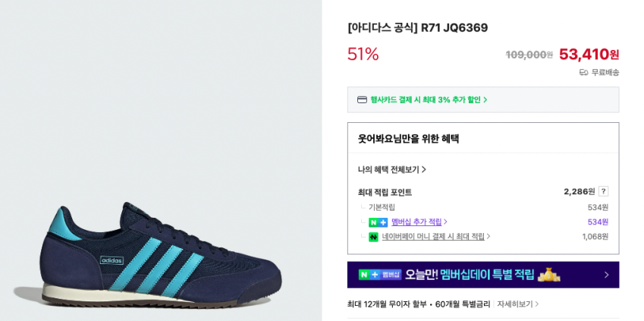Click the product title R71 JQ6369
This screenshot has height=321, width=644.
tap(417, 28)
